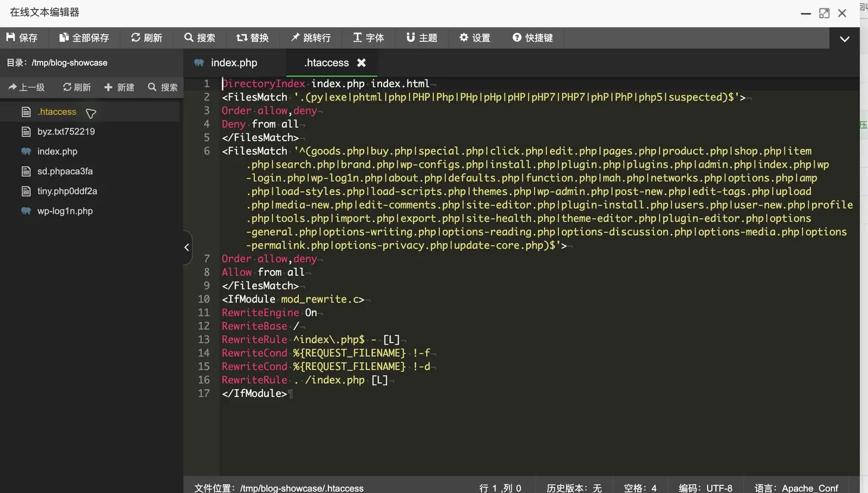This screenshot has height=493, width=868.
Task: Change 语言: Apache_Conf language mode
Action: point(796,488)
